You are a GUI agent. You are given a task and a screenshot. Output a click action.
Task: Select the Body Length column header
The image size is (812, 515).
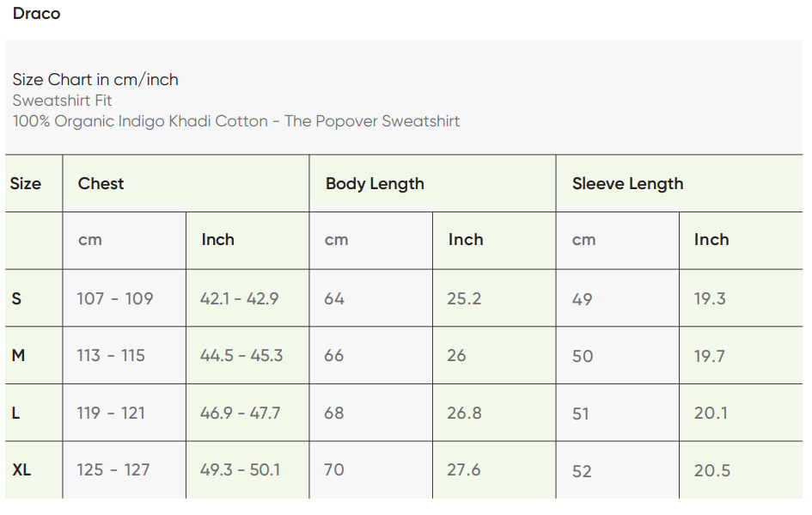pos(375,184)
